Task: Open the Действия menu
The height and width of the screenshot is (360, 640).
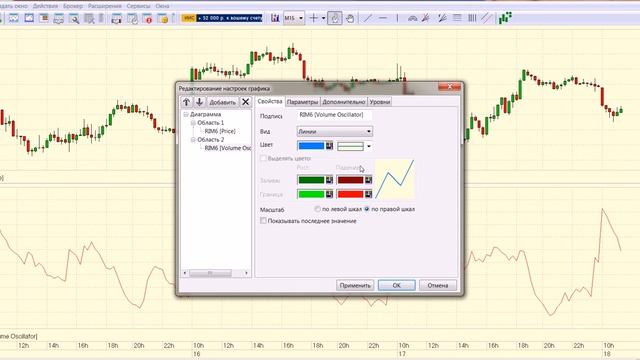Action: (x=45, y=6)
